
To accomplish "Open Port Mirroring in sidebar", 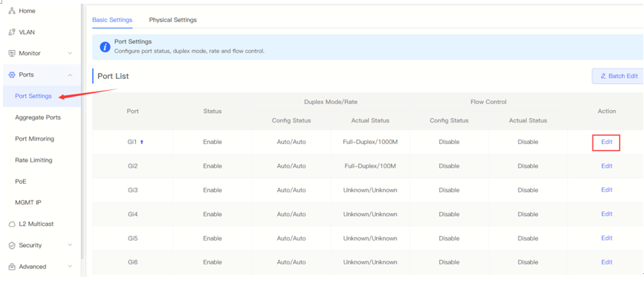I will (x=35, y=139).
